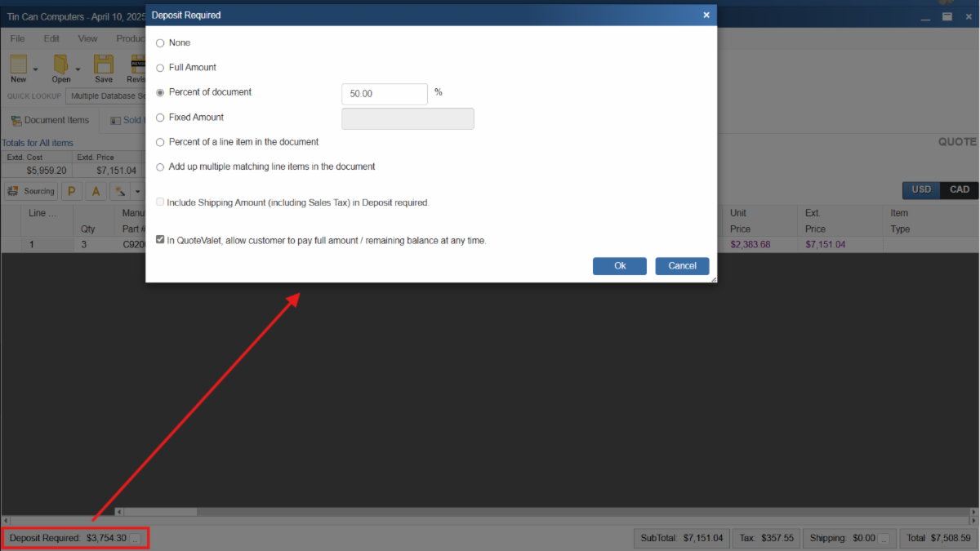Open the Quick Lookup database dropdown
The height and width of the screenshot is (551, 980).
pyautogui.click(x=105, y=96)
